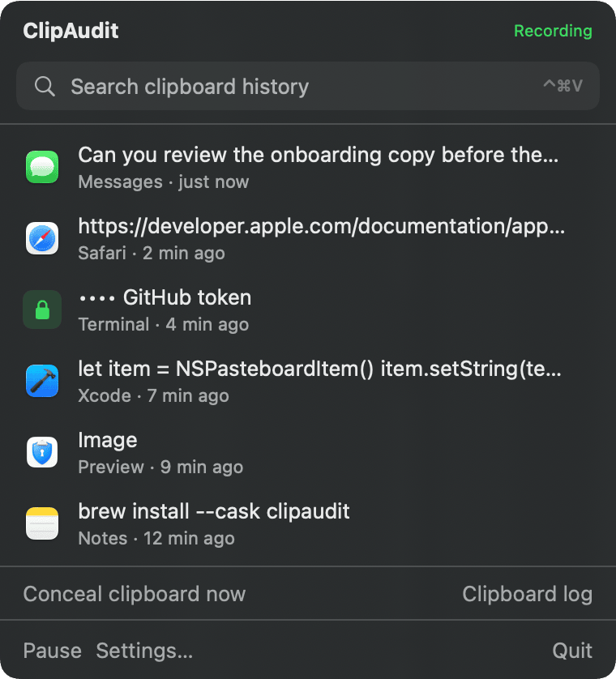Select the Image clip entry text
Viewport: 616px width, 679px height.
point(108,441)
